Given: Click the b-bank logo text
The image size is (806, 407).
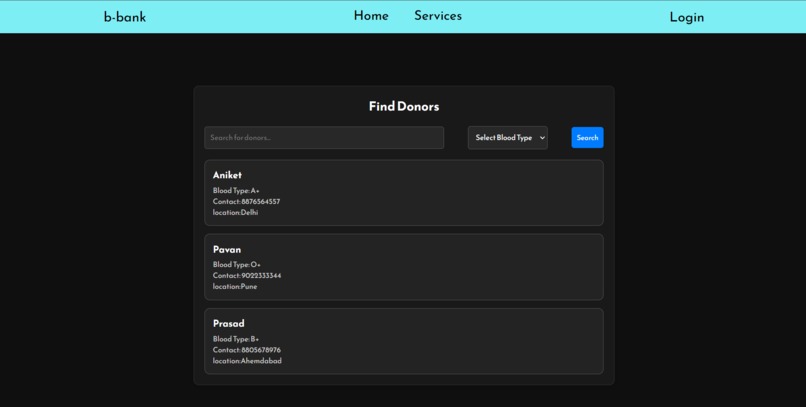Looking at the screenshot, I should coord(125,17).
